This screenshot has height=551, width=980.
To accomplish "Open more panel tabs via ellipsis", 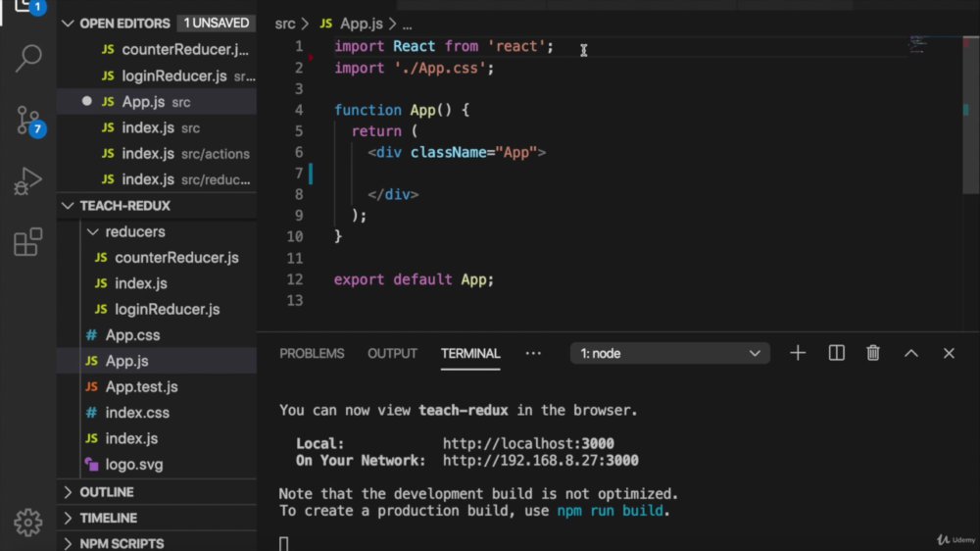I will point(533,353).
